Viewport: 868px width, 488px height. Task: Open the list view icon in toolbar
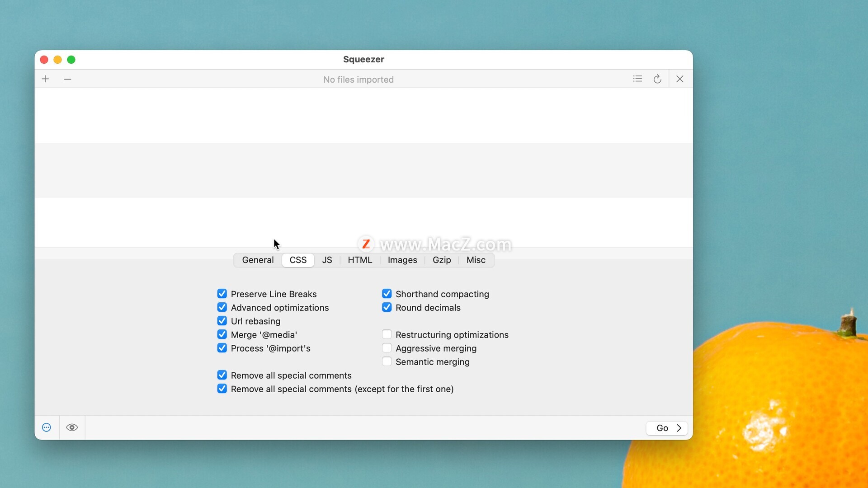tap(637, 79)
